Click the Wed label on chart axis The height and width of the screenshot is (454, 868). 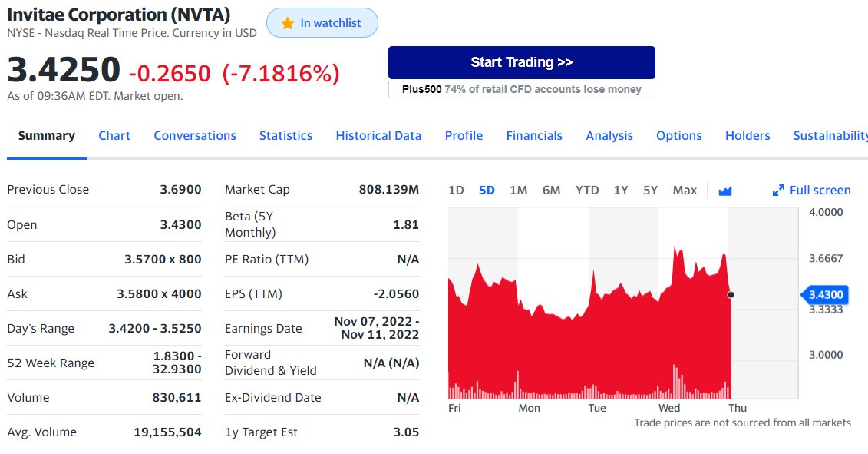tap(668, 408)
